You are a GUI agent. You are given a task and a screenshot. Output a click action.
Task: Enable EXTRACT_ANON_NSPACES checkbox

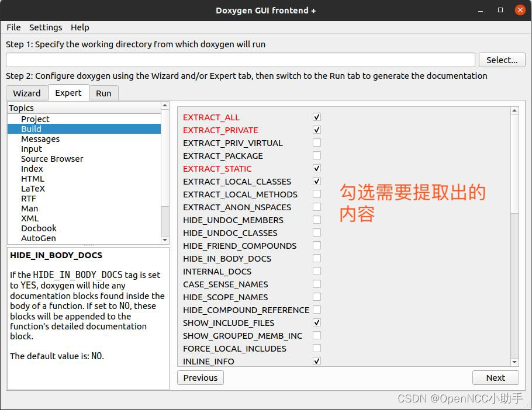(x=316, y=207)
